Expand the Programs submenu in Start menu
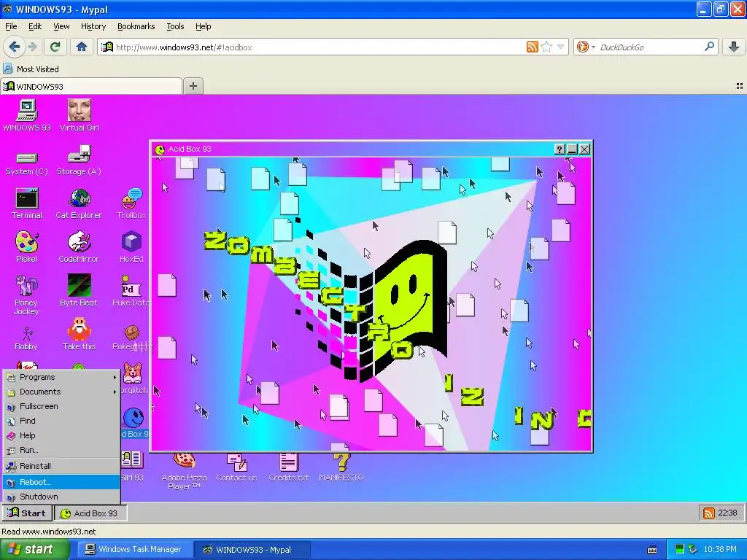The width and height of the screenshot is (747, 560). pos(61,377)
